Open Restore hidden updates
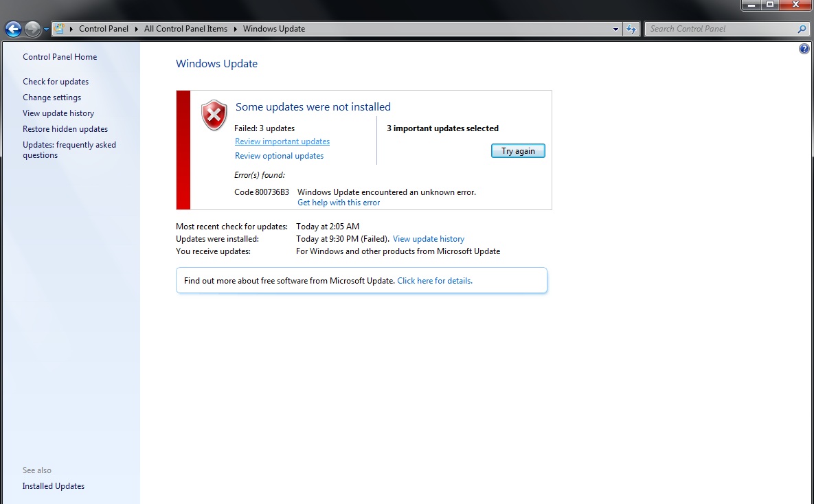The width and height of the screenshot is (814, 504). point(65,129)
